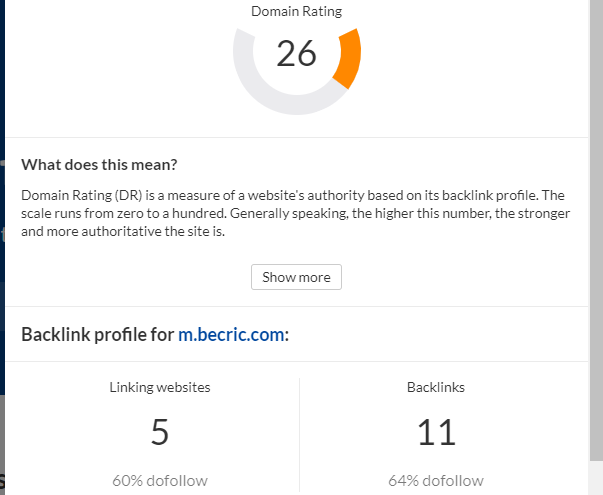
Task: Click the Domain Rating label
Action: [296, 12]
